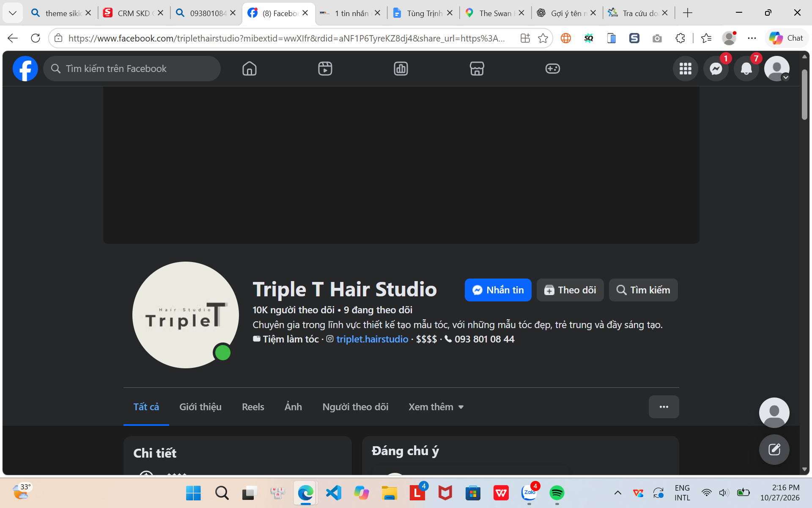Open the dashboard chart icon in top navigation
Screen dimensions: 812x508
click(401, 69)
